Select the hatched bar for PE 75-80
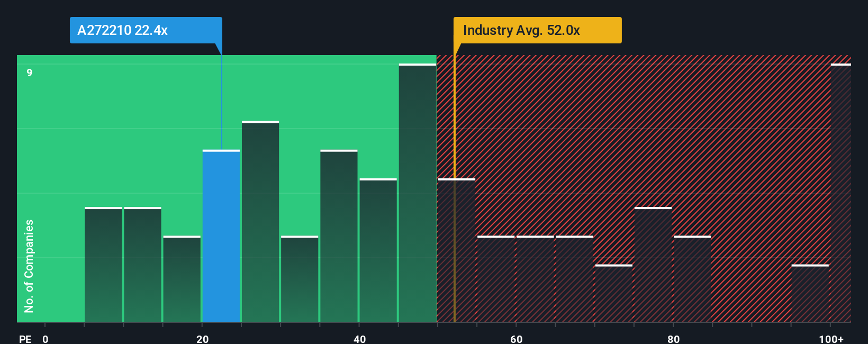 [x=653, y=265]
